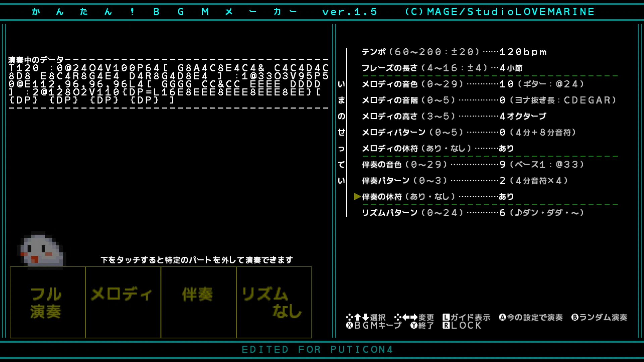Image resolution: width=644 pixels, height=362 pixels.
Task: Click the EDITED FOR PUTICON4 footer
Action: click(317, 350)
